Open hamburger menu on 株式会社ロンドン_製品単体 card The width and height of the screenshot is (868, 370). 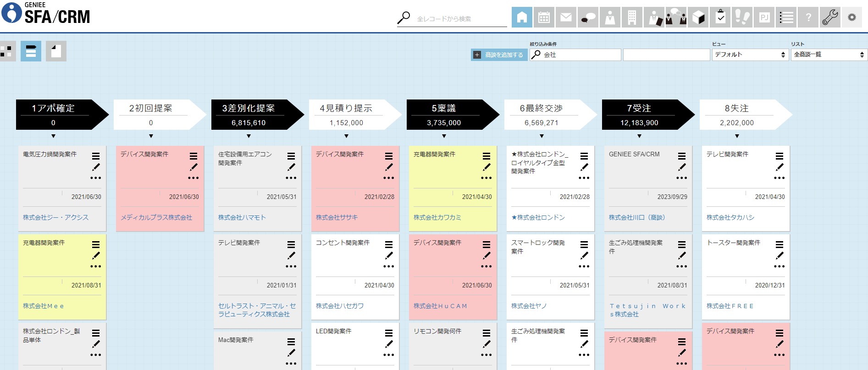(x=96, y=333)
